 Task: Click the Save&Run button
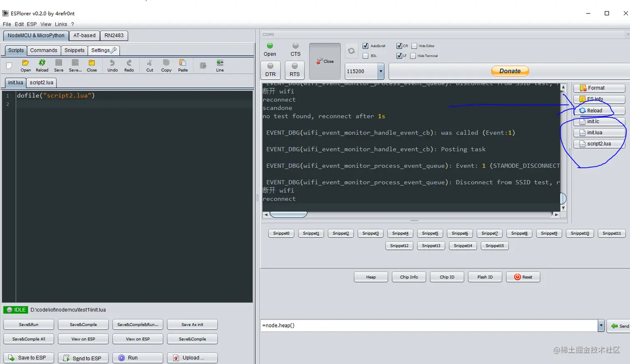pos(29,324)
